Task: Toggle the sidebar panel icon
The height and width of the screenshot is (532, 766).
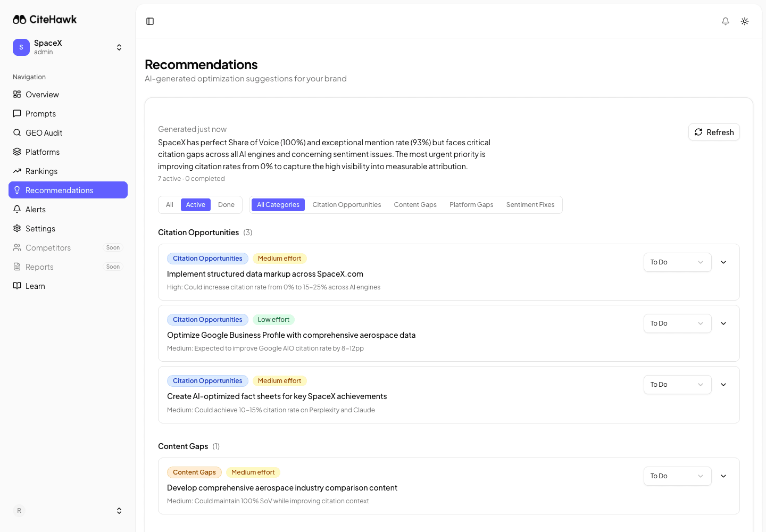Action: [150, 21]
